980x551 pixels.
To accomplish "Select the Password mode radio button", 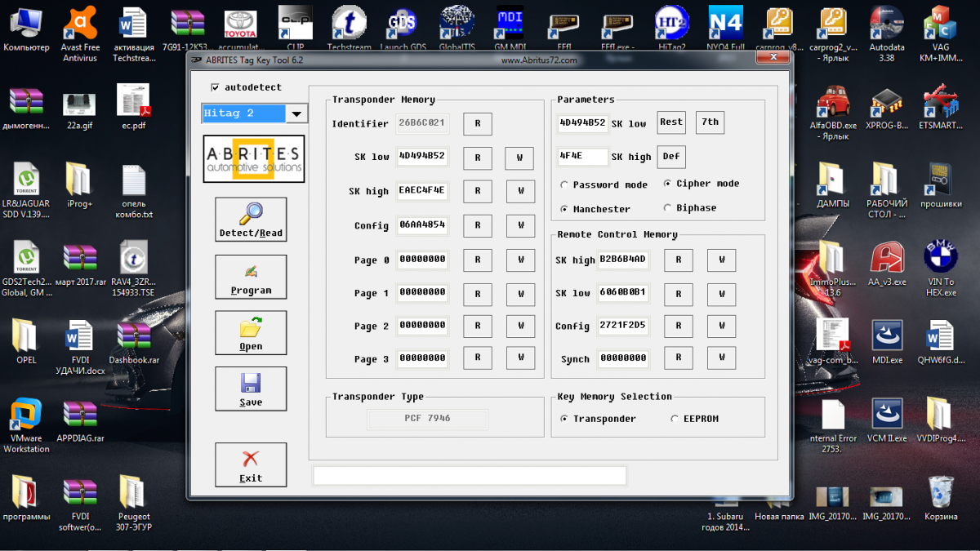I will click(564, 185).
